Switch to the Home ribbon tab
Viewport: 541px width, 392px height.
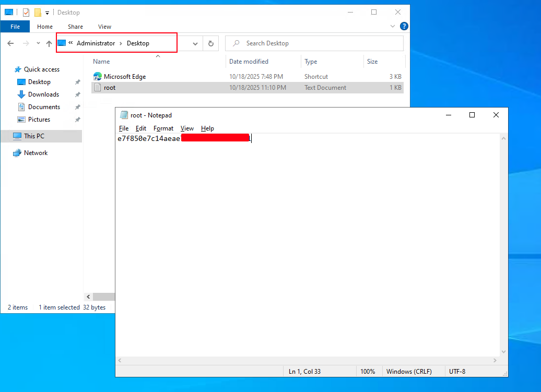[45, 27]
